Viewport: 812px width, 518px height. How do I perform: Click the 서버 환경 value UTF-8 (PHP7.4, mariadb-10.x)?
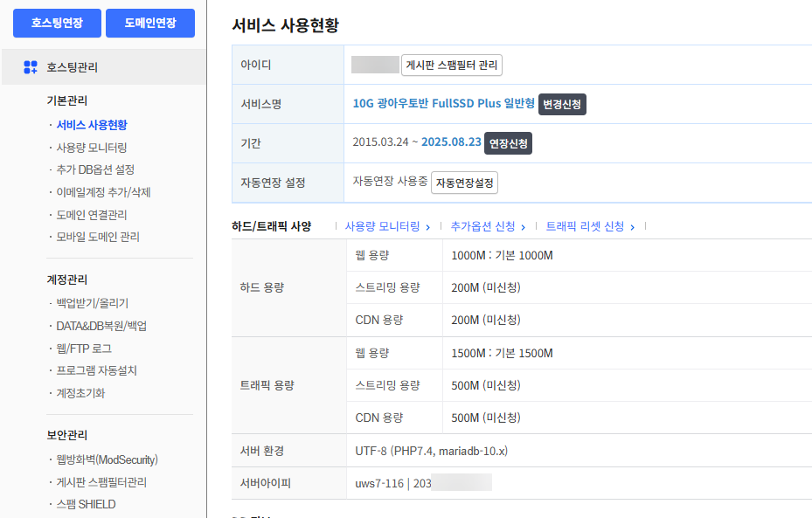click(x=432, y=451)
